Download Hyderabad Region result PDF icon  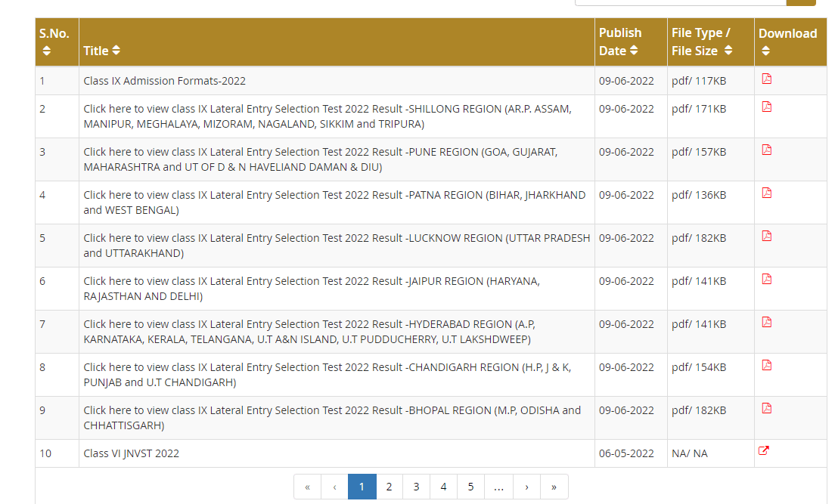[766, 322]
